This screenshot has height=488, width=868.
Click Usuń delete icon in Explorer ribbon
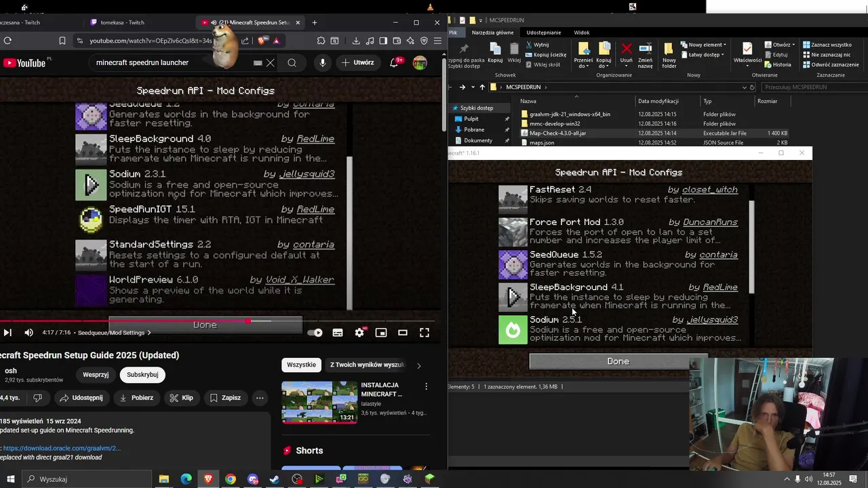[626, 54]
